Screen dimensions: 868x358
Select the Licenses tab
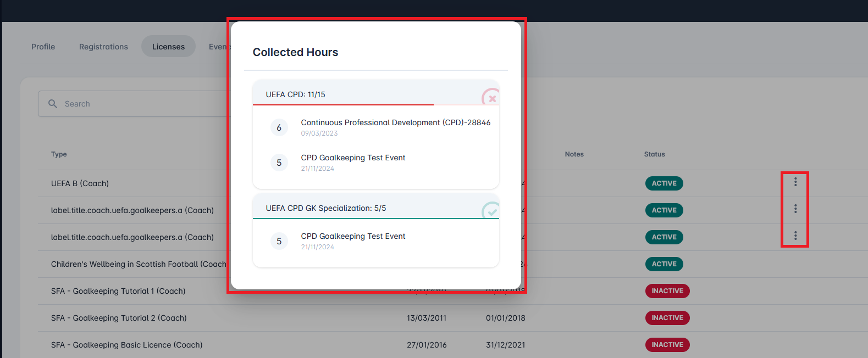point(168,47)
